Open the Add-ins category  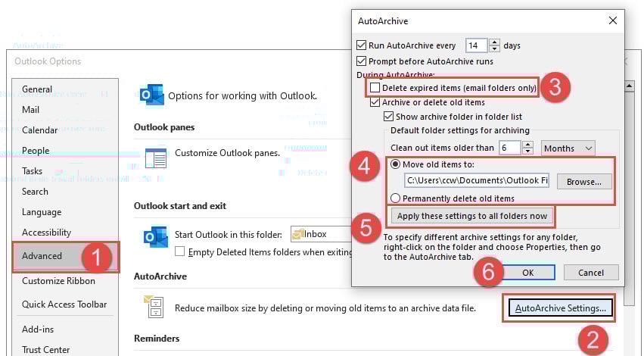pos(38,329)
